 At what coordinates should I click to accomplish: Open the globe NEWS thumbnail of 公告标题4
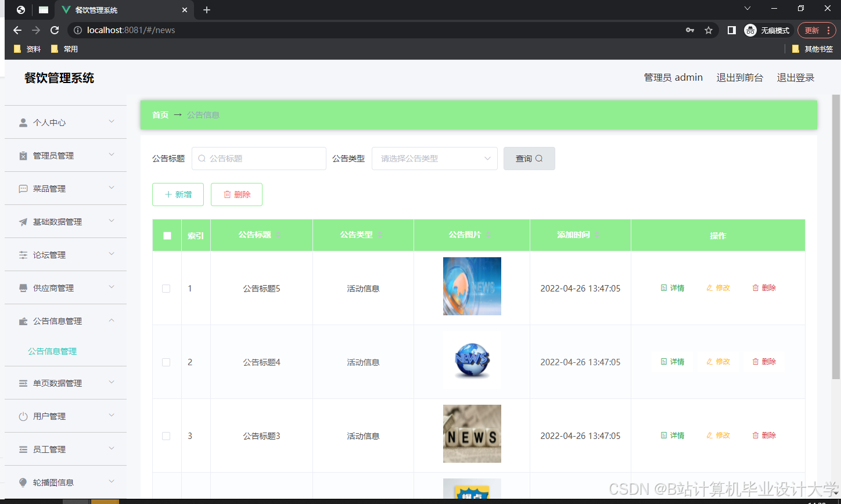472,360
